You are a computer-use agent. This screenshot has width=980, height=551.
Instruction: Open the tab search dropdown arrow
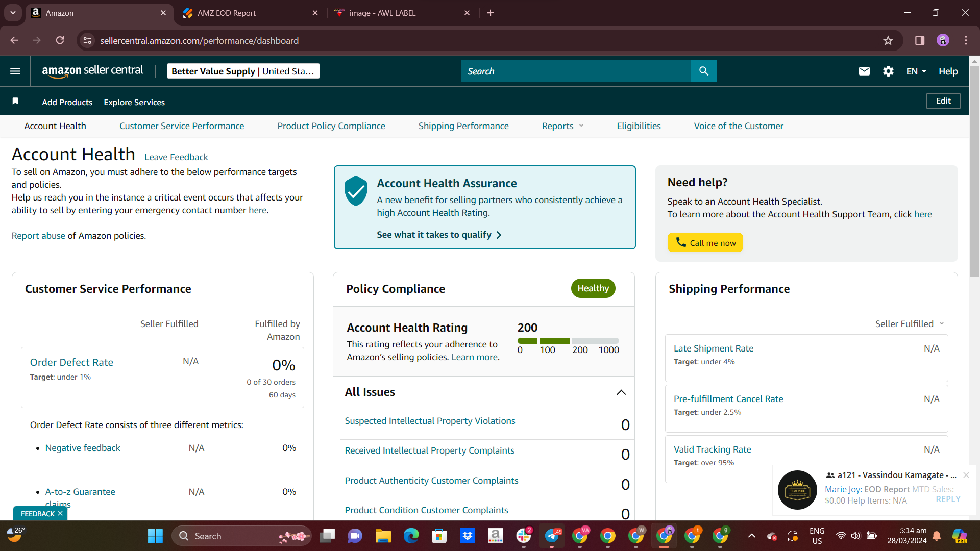tap(13, 13)
